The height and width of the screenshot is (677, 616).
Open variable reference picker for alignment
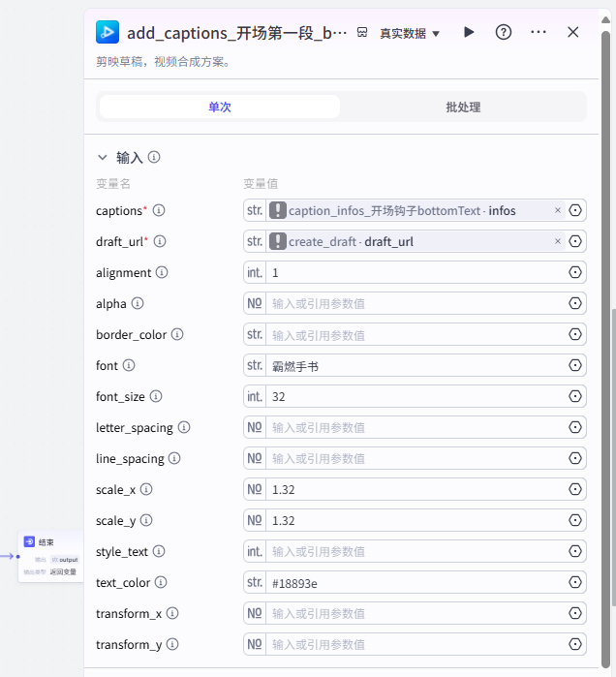tap(575, 272)
